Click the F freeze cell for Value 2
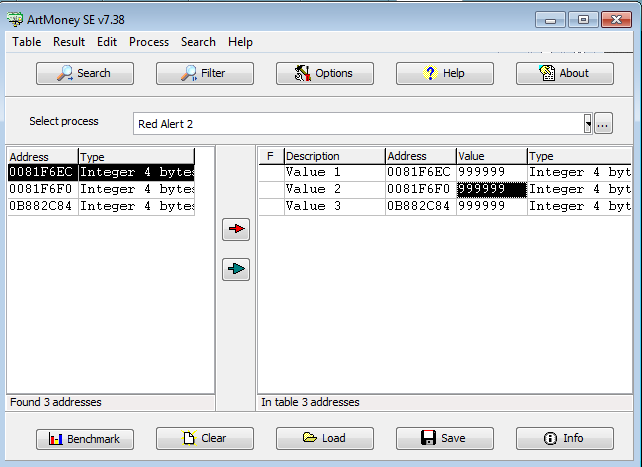The image size is (642, 467). click(x=271, y=189)
